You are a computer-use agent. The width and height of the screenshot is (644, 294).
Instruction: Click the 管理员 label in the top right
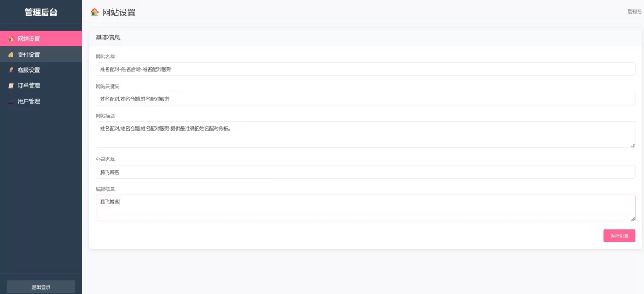634,12
